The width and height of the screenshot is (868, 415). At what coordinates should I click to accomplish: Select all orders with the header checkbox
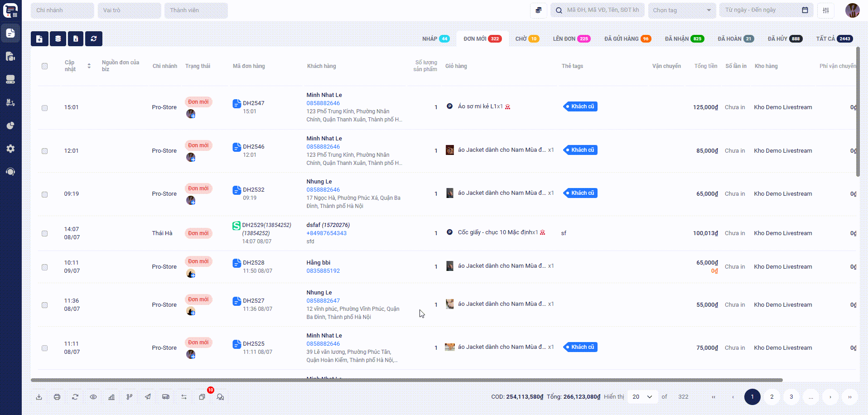point(44,66)
